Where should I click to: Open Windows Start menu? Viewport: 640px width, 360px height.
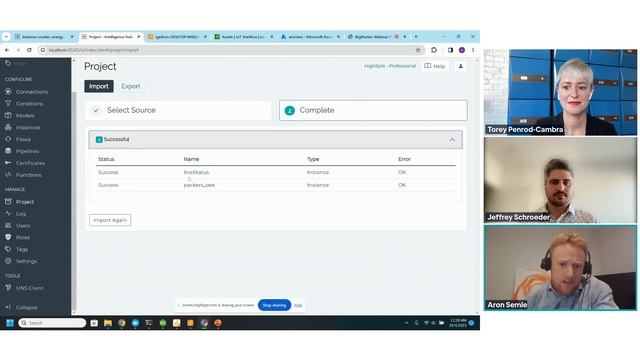[10, 323]
